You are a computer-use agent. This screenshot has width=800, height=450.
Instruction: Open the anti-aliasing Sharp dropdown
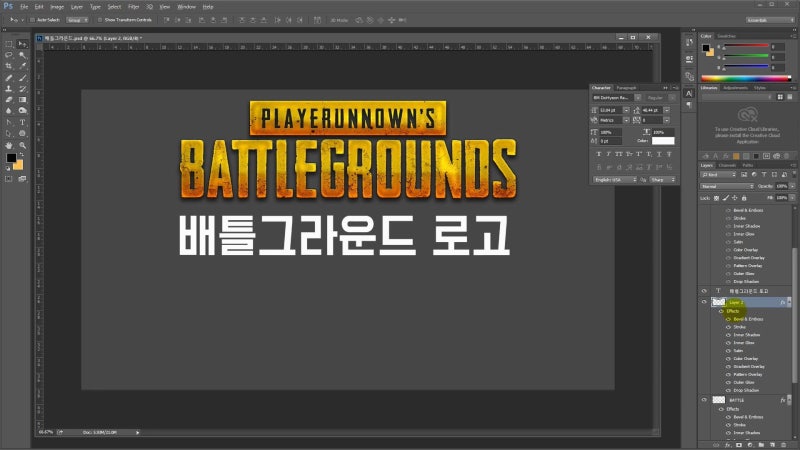(x=663, y=180)
